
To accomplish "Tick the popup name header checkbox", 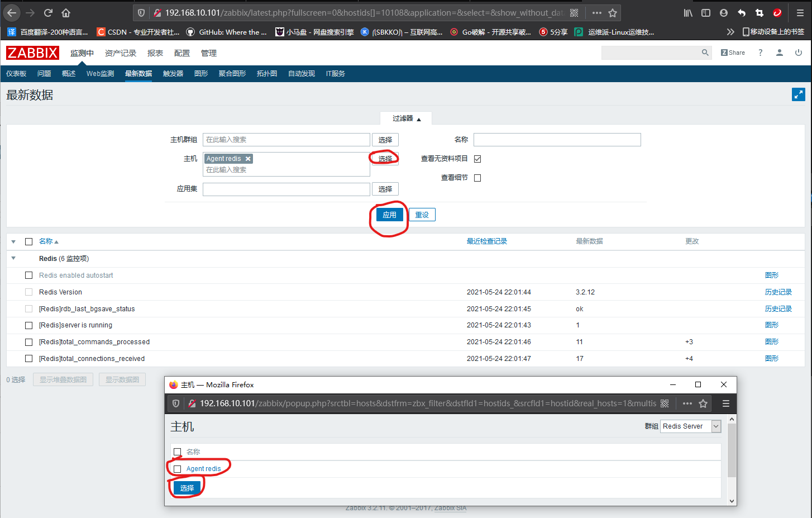I will click(x=178, y=452).
